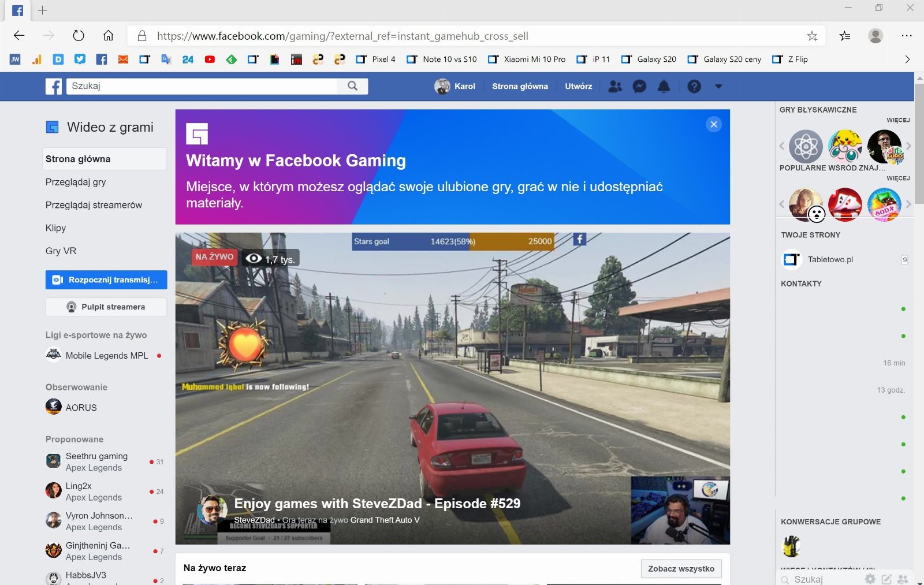Viewport: 924px width, 585px height.
Task: Open favorites list icon
Action: pos(845,36)
